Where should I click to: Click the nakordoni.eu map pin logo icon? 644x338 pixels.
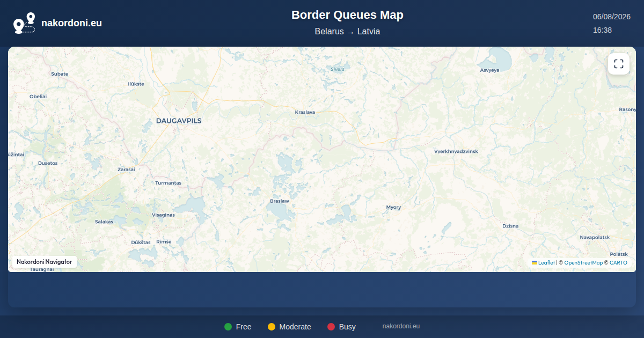24,23
